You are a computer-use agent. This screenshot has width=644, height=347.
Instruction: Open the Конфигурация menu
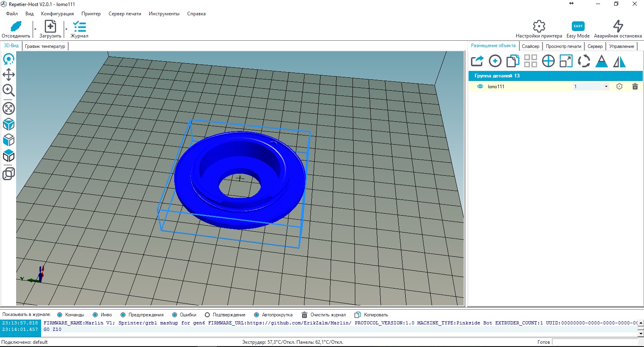(x=57, y=14)
